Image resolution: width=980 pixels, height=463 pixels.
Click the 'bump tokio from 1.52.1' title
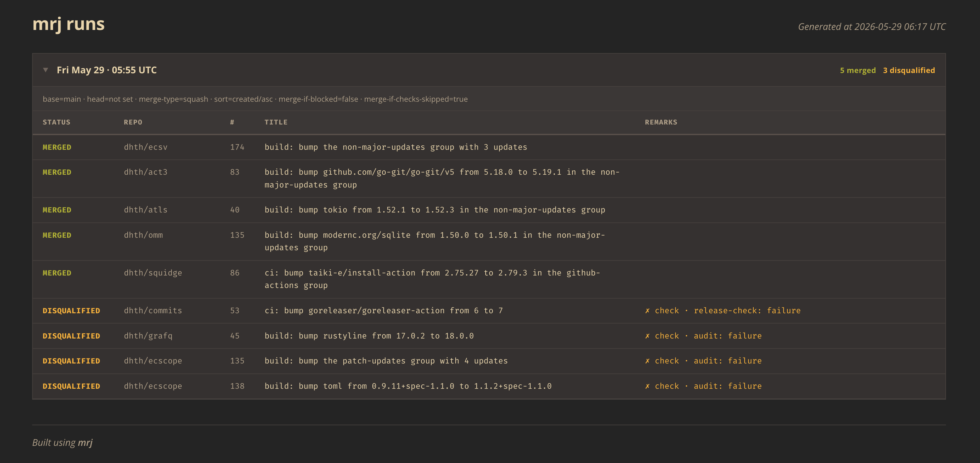pyautogui.click(x=435, y=210)
